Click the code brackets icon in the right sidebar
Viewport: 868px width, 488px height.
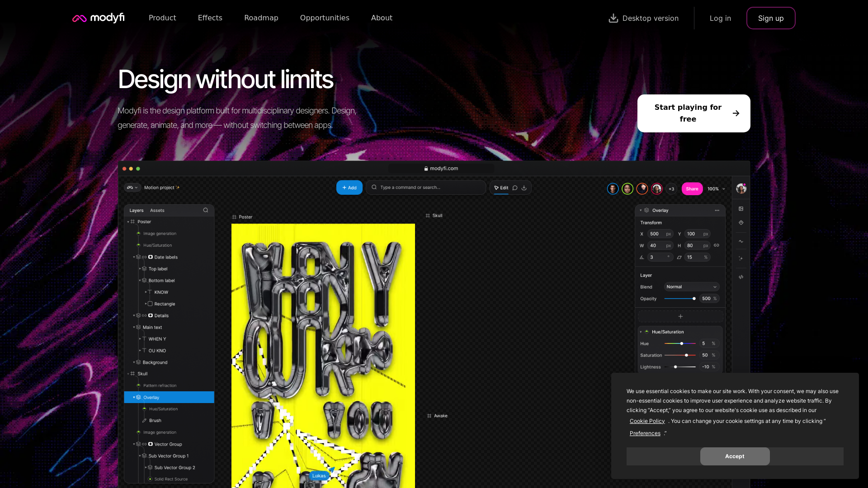click(x=741, y=277)
